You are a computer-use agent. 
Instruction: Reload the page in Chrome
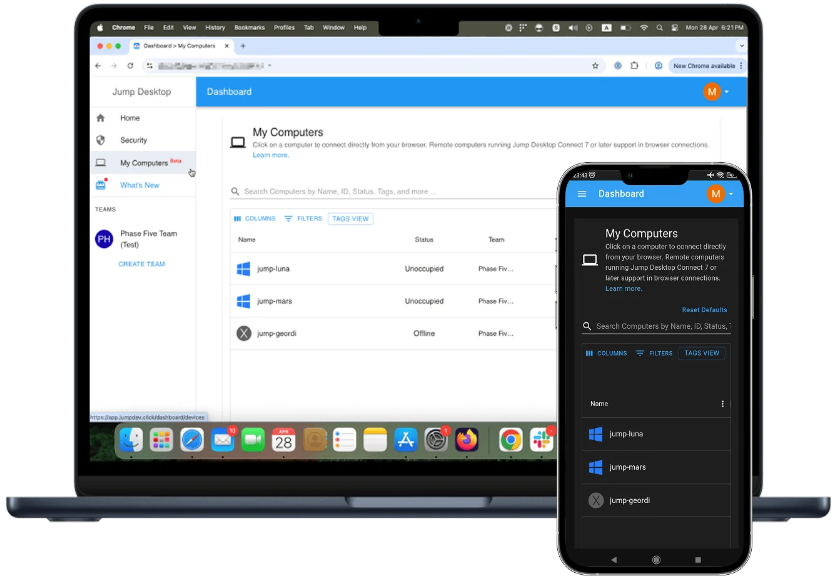tap(130, 66)
